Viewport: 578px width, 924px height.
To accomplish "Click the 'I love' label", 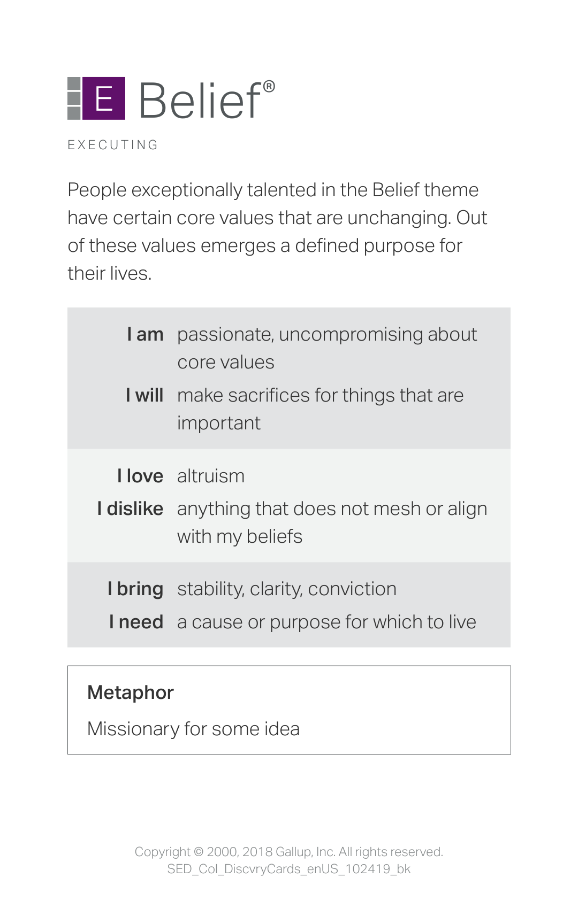I will click(140, 476).
